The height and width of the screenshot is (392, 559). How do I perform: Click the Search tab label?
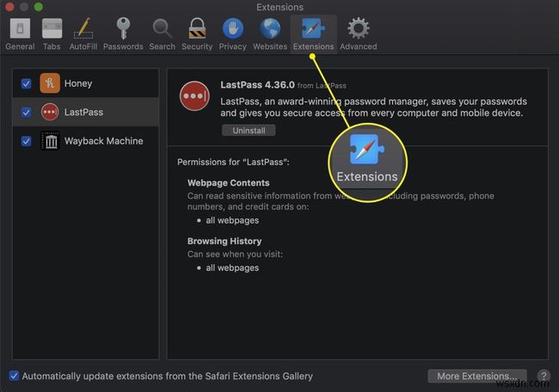point(163,46)
